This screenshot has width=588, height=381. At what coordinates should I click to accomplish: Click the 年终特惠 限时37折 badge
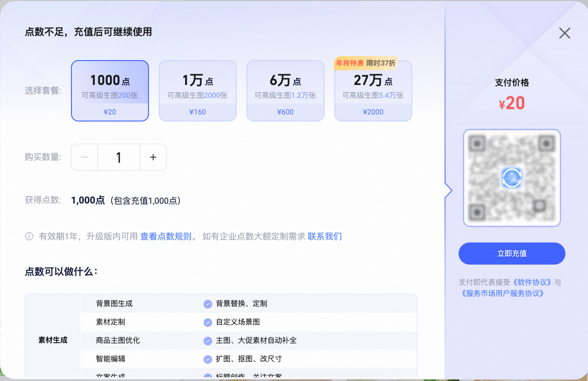(x=366, y=63)
